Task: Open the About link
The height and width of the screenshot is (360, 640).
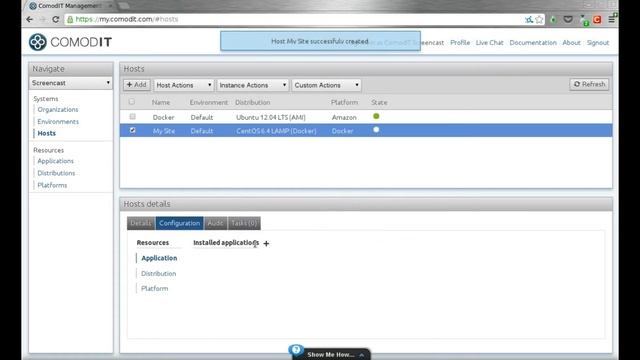Action: coord(571,42)
